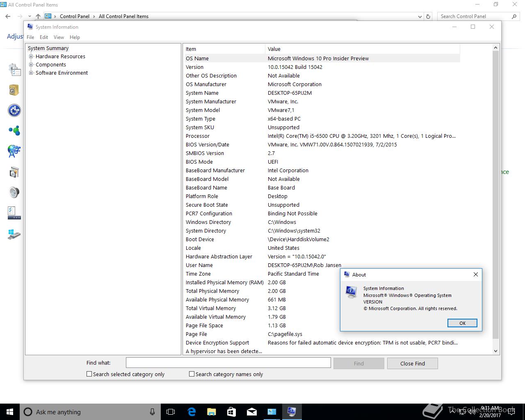
Task: Click All Control Panel Items breadcrumb
Action: tap(123, 16)
